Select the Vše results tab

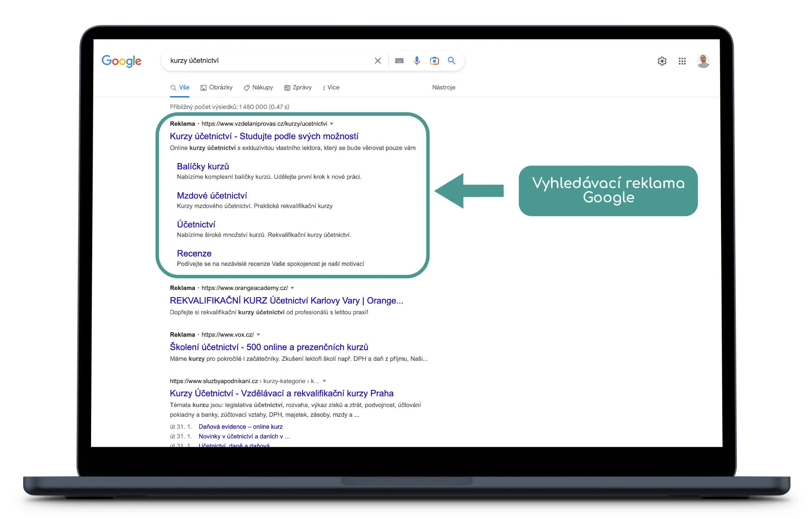pyautogui.click(x=180, y=87)
